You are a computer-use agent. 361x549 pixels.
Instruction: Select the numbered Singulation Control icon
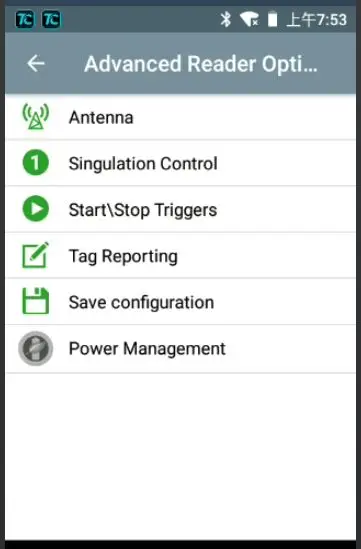coord(35,162)
